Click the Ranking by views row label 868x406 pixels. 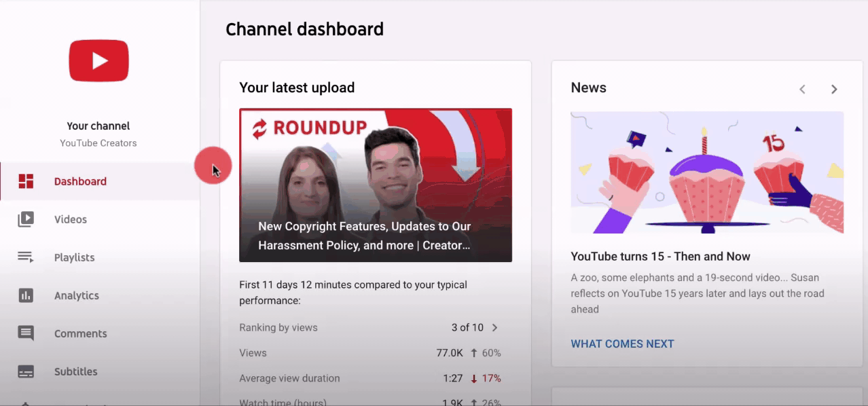(278, 327)
